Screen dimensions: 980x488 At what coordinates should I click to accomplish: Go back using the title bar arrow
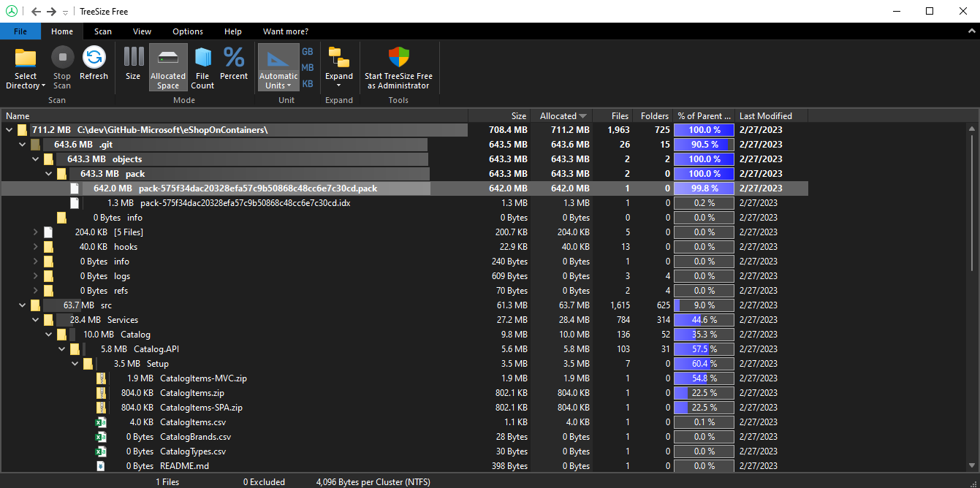coord(36,12)
